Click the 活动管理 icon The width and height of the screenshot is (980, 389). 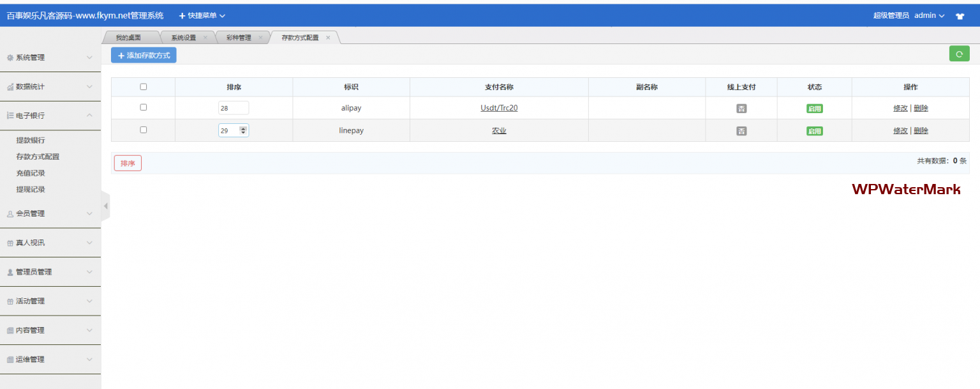click(x=10, y=301)
